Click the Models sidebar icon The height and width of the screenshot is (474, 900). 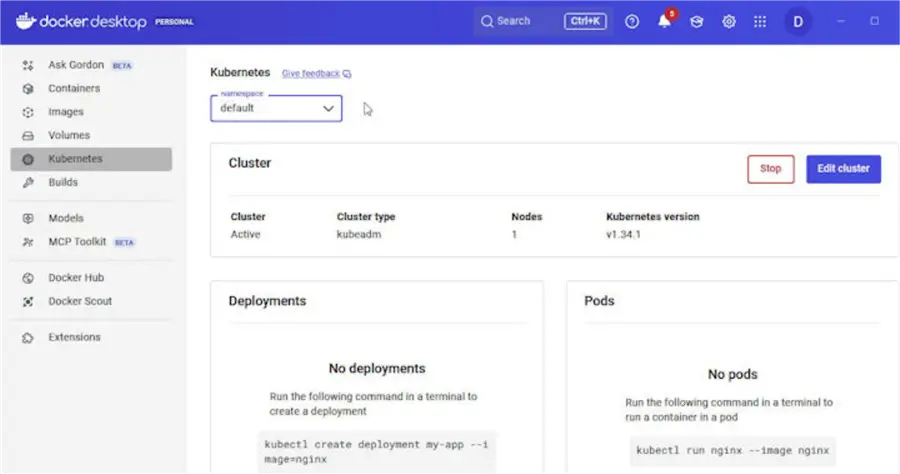(x=28, y=219)
